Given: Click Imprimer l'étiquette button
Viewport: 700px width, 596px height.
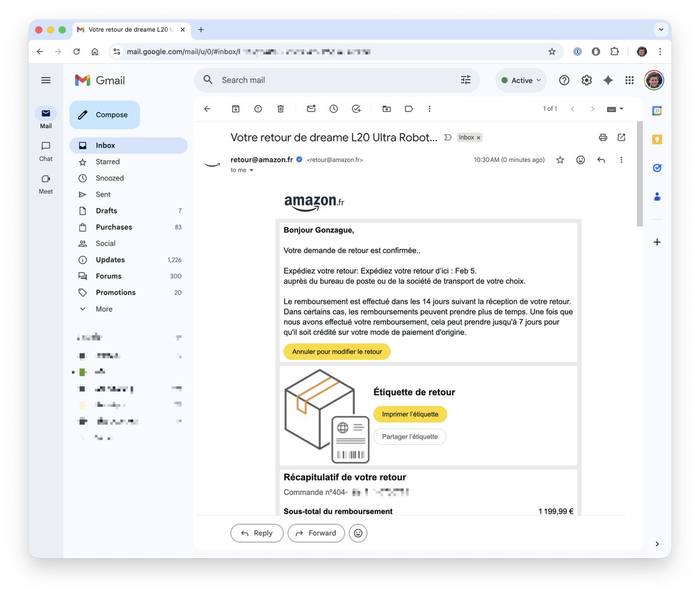Looking at the screenshot, I should pos(410,414).
